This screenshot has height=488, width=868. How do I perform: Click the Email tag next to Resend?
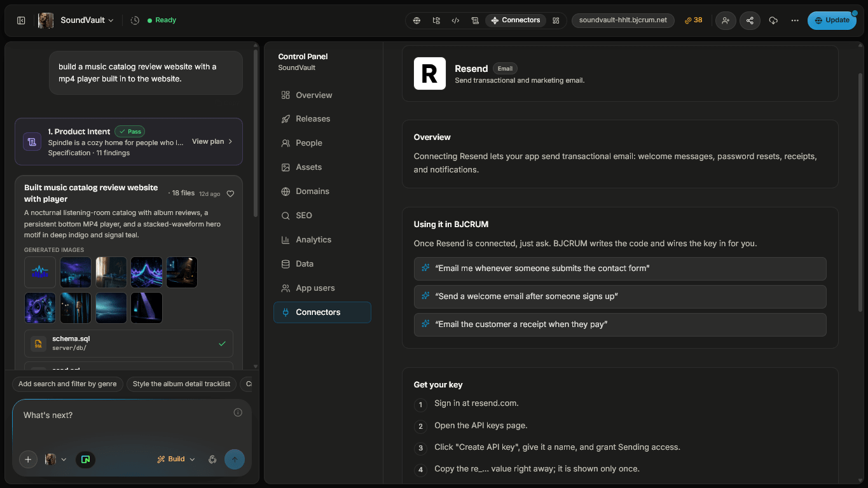[506, 69]
